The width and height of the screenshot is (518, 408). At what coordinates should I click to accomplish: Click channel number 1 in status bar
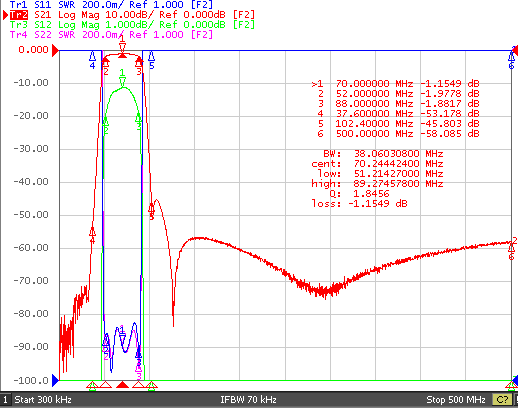pos(5,399)
